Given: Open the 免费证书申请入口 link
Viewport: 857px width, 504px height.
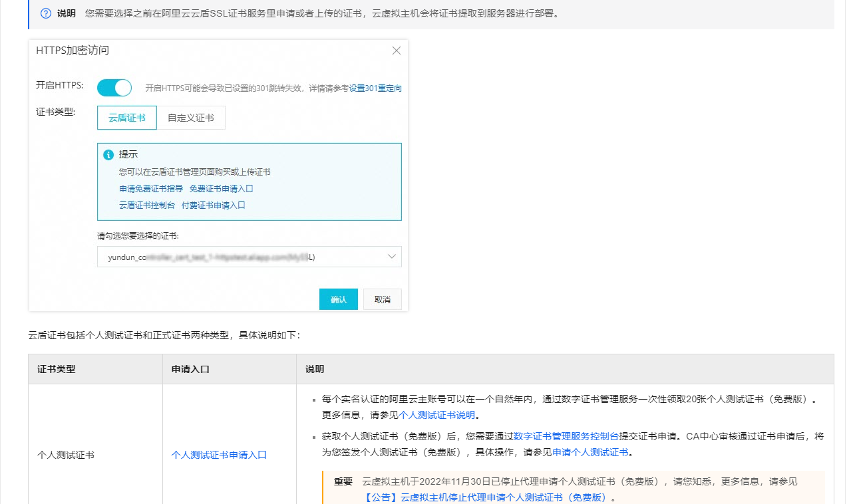Looking at the screenshot, I should [221, 189].
